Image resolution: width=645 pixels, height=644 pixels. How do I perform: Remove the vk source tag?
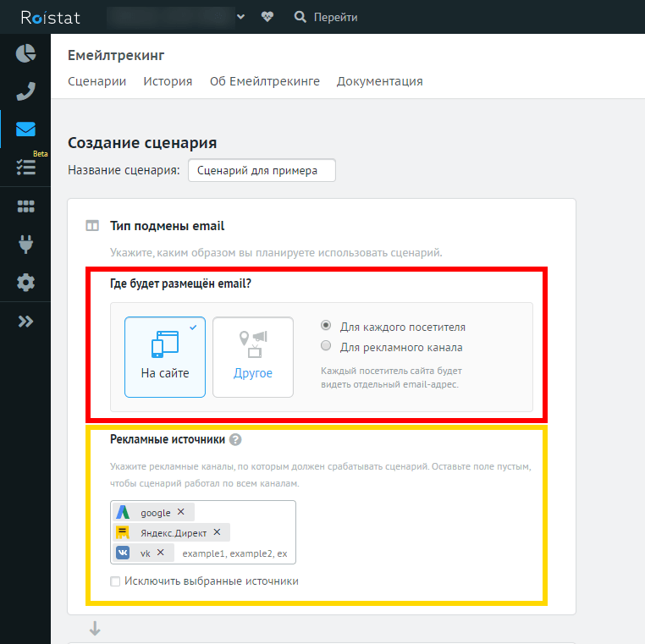[161, 553]
